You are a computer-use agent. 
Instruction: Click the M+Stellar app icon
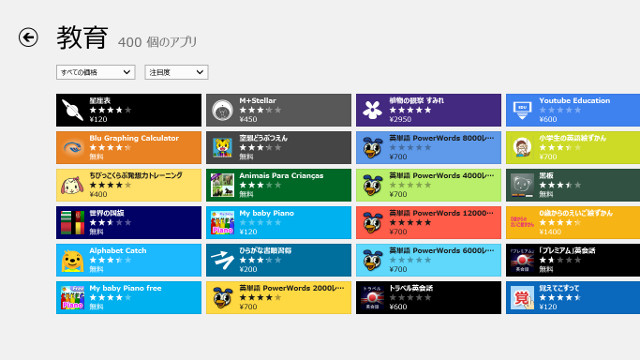(x=222, y=110)
